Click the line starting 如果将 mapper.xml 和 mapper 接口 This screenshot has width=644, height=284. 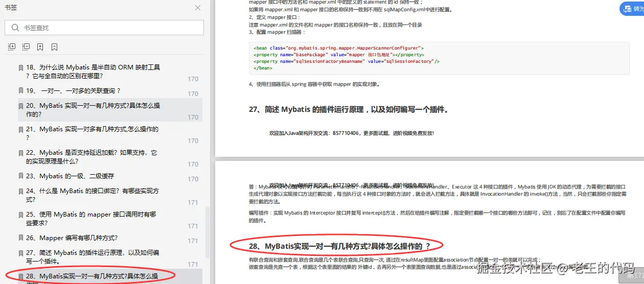(x=351, y=10)
